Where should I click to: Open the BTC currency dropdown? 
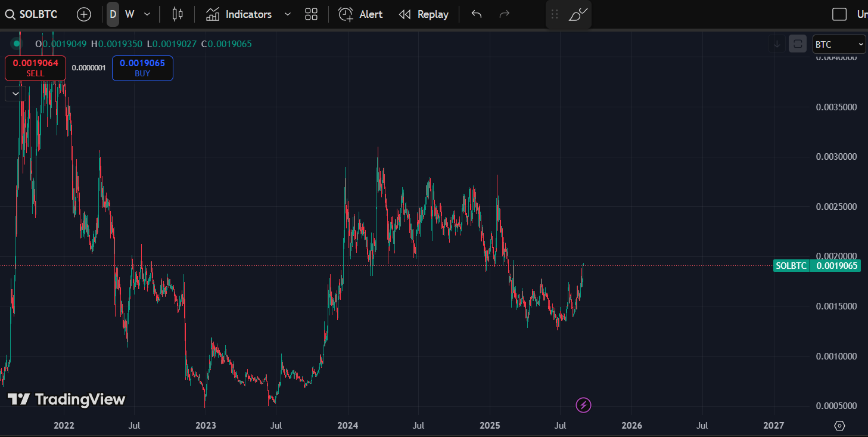click(x=839, y=45)
